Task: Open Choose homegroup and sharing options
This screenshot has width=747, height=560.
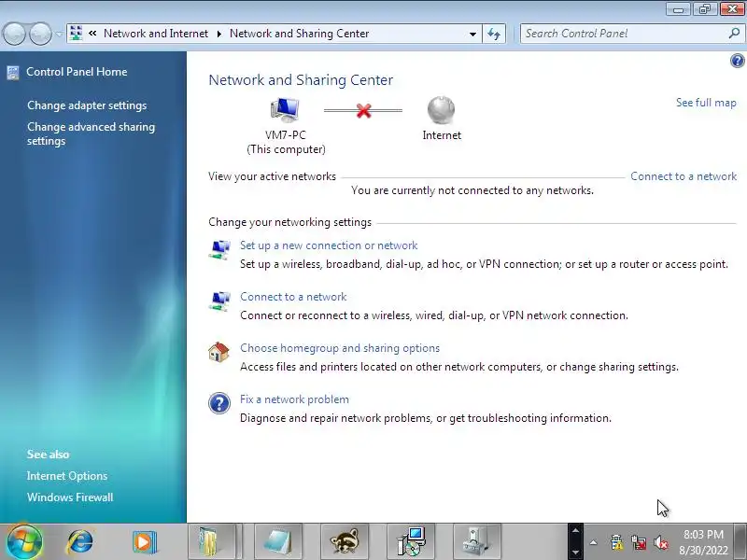Action: tap(340, 348)
